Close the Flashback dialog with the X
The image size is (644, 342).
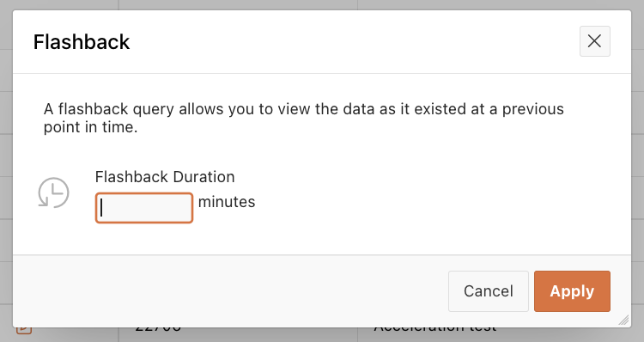coord(595,41)
